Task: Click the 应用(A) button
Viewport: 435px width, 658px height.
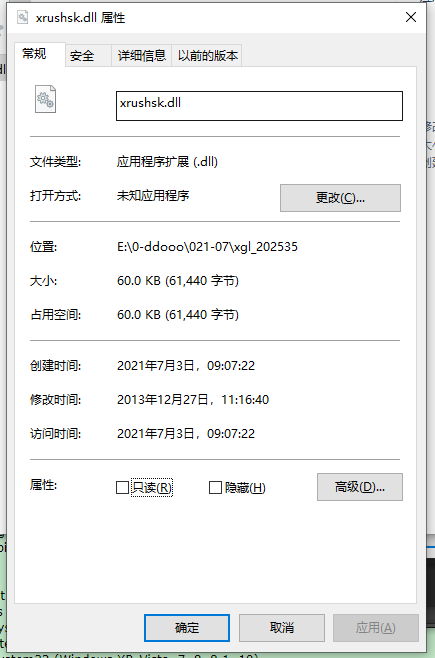Action: click(376, 628)
